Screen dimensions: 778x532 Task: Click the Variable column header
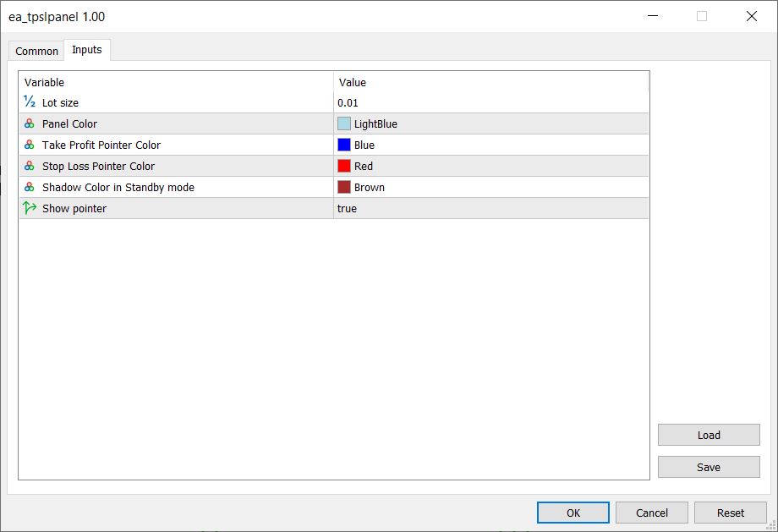click(x=176, y=82)
